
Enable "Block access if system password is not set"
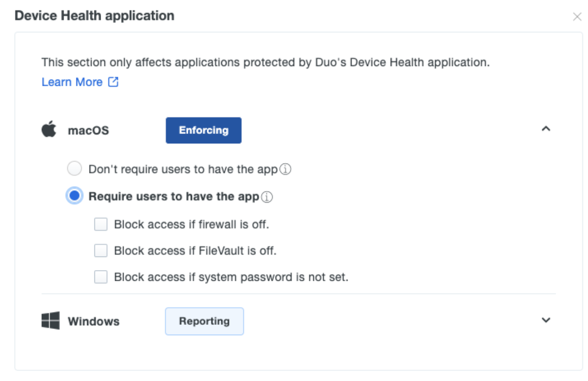(x=101, y=277)
